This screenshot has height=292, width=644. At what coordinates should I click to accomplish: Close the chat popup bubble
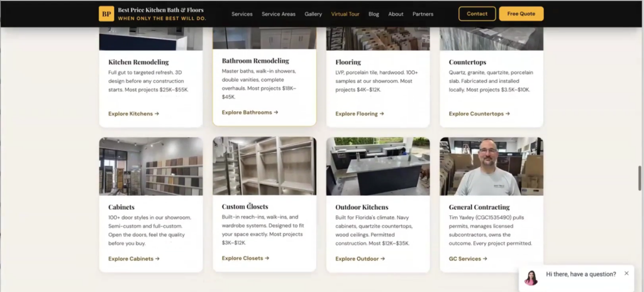point(626,273)
